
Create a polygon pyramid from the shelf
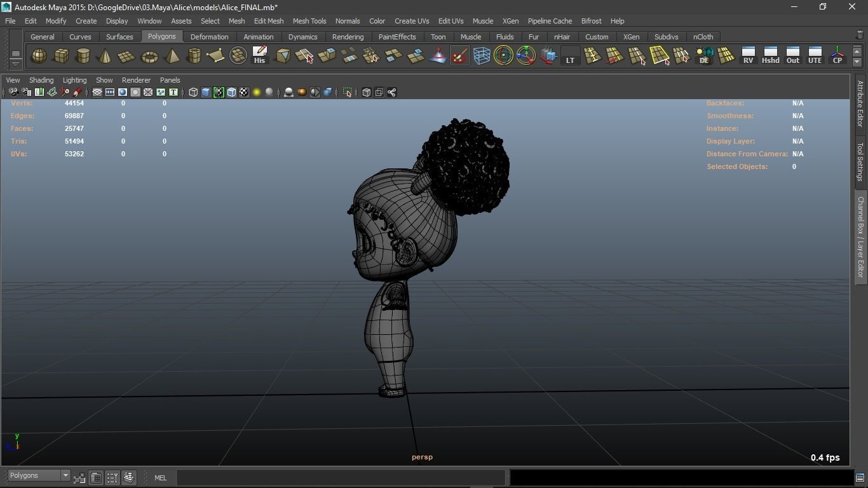coord(172,56)
